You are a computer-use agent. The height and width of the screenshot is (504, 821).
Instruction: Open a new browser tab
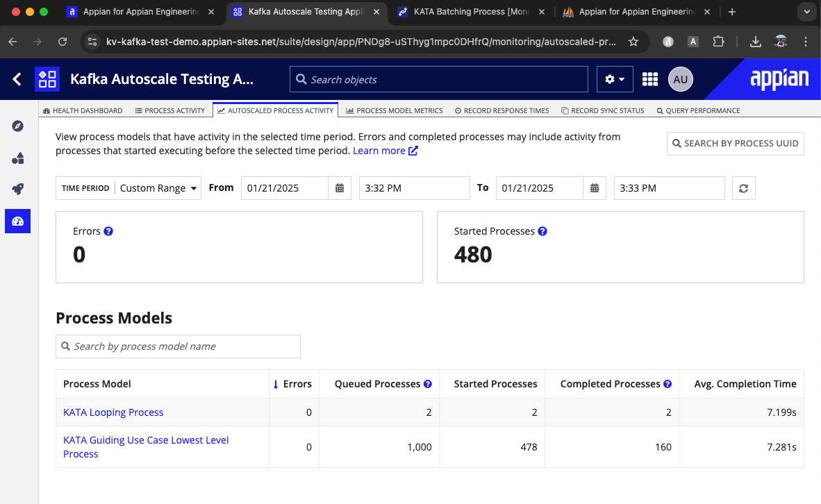[732, 12]
